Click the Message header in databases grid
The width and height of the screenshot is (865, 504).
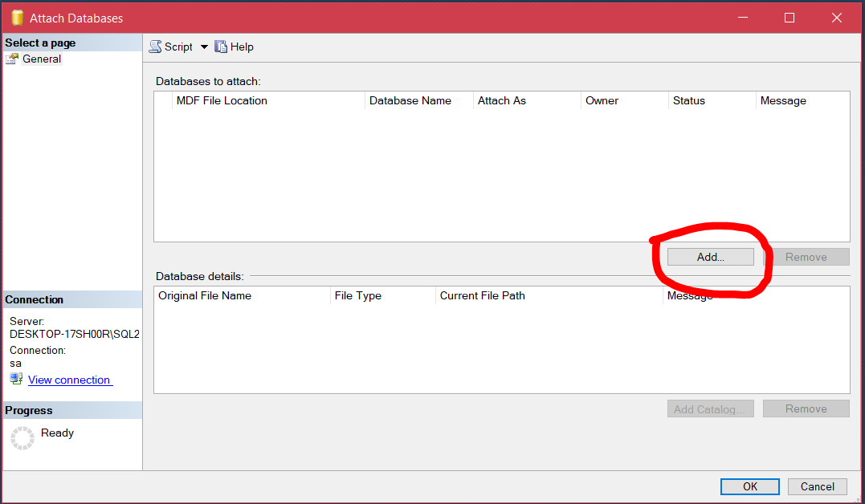[x=802, y=101]
